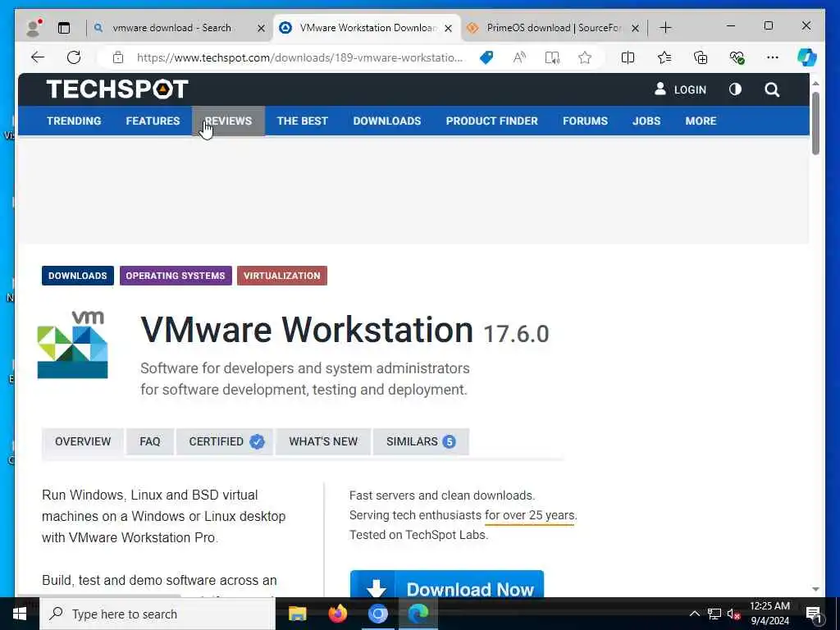The width and height of the screenshot is (840, 630).
Task: Click the VMware Workstation logo image
Action: pyautogui.click(x=73, y=345)
